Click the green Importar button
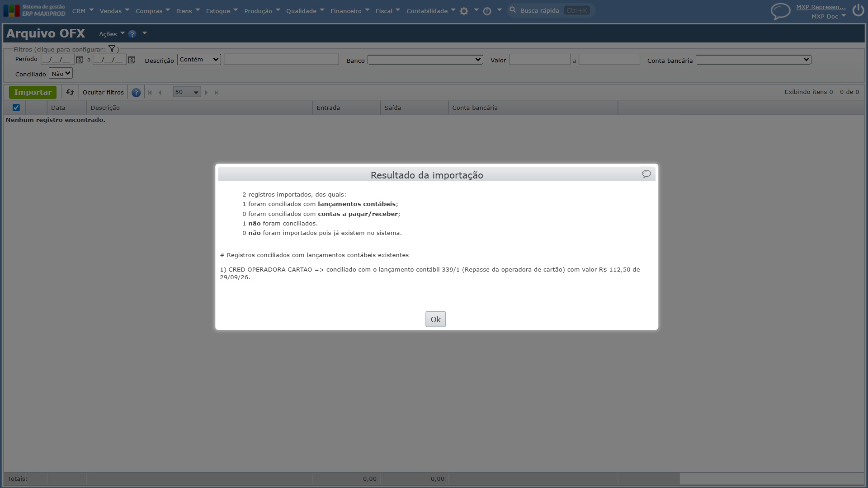 click(33, 92)
